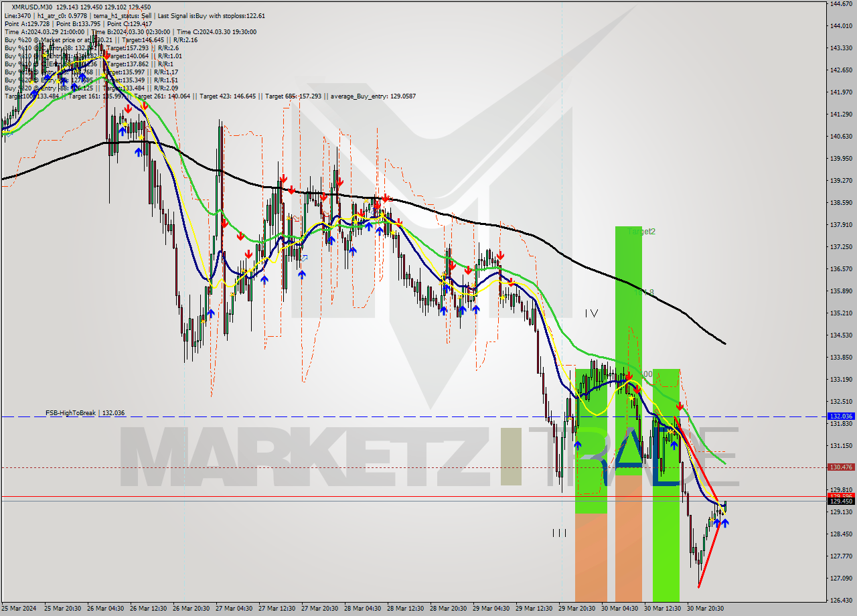Click the '25 Mar 2024' time axis label
Viewport: 857px width, 616px height.
pyautogui.click(x=19, y=609)
